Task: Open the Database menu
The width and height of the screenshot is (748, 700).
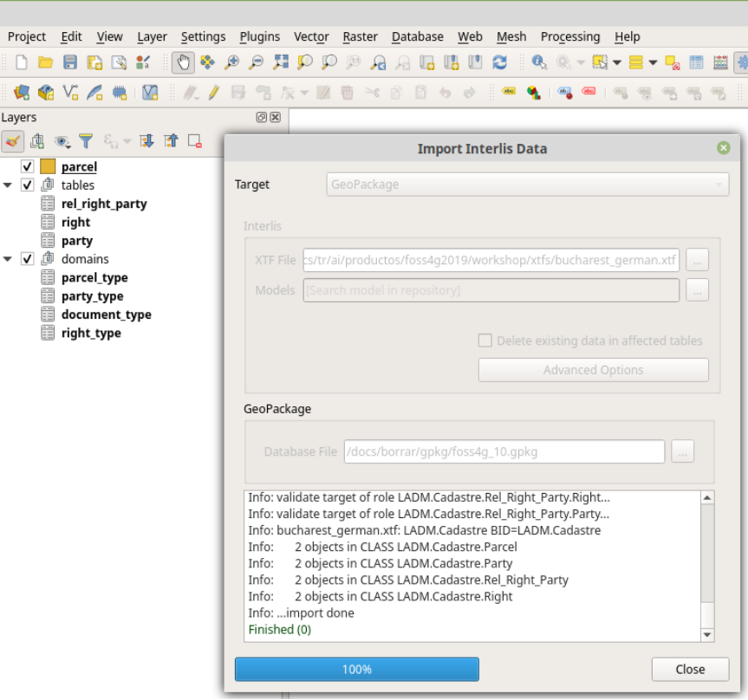Action: (418, 36)
